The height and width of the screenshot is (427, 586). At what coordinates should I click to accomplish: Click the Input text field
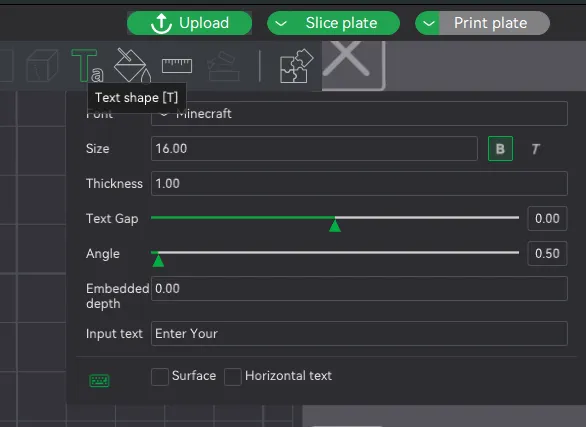coord(359,334)
